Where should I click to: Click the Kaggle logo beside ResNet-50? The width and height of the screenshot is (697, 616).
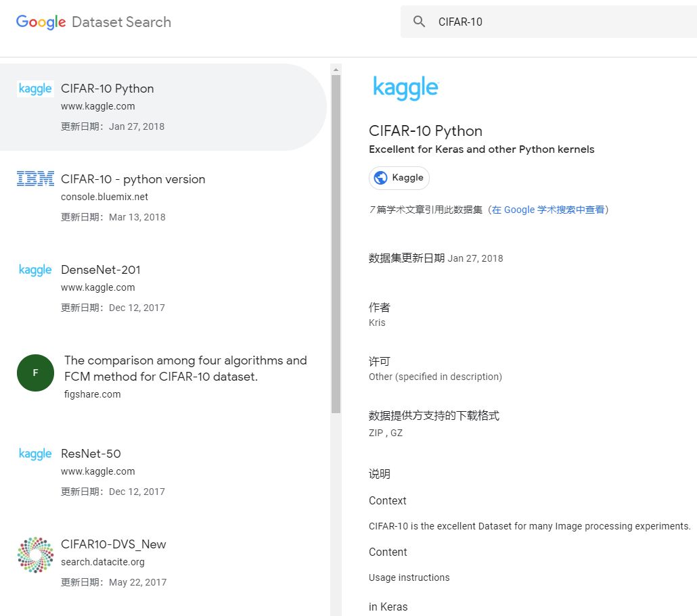coord(35,454)
